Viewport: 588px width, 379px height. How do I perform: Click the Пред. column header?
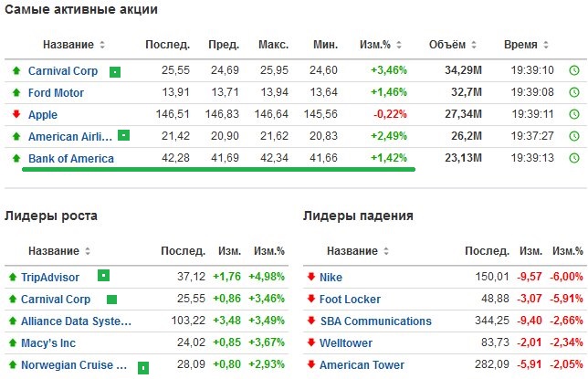coord(224,45)
